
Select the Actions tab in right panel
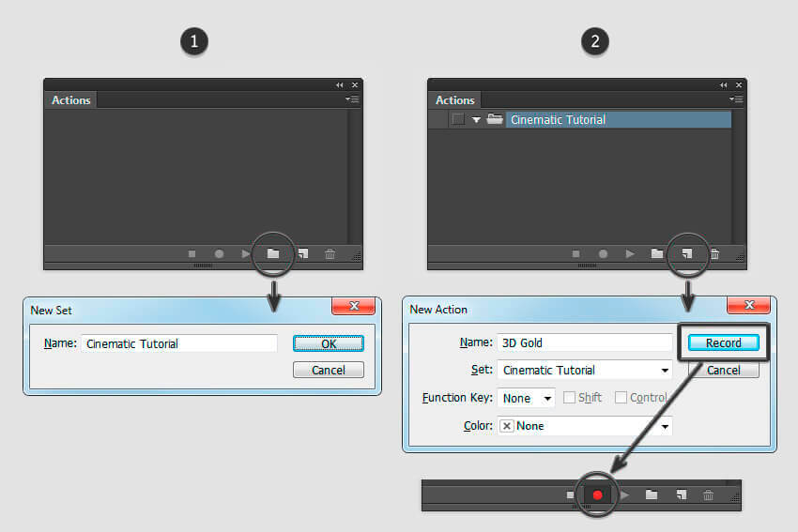[455, 100]
